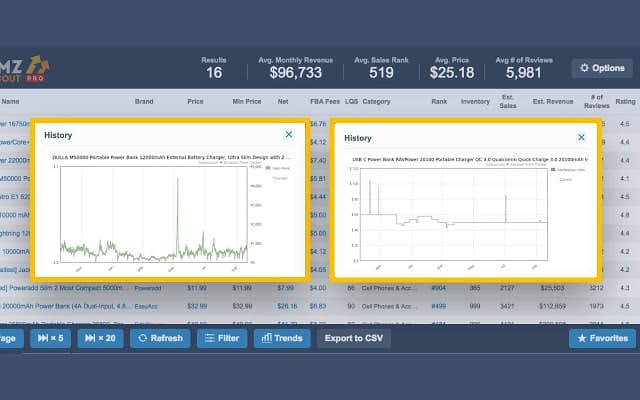Sort by the Inventory column header

[x=475, y=101]
